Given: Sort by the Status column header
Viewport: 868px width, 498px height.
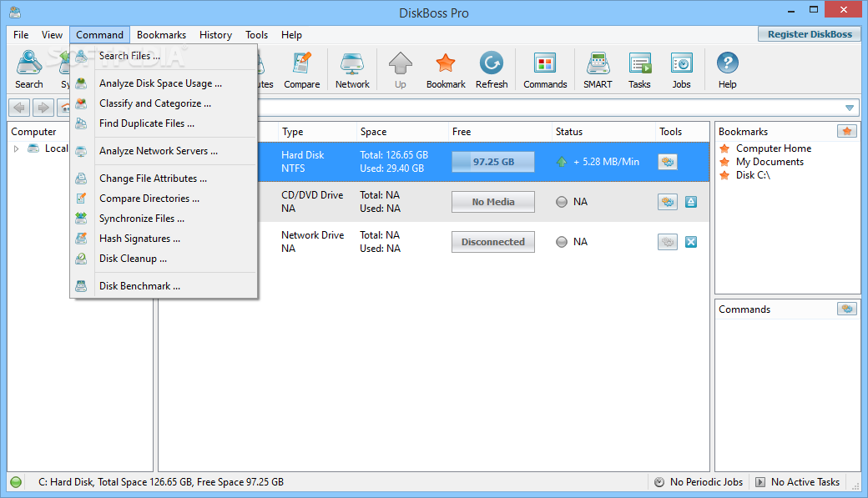Looking at the screenshot, I should click(603, 132).
